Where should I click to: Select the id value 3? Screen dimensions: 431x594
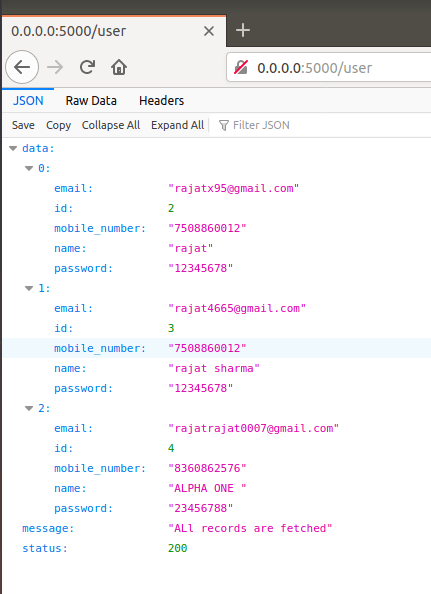point(171,328)
